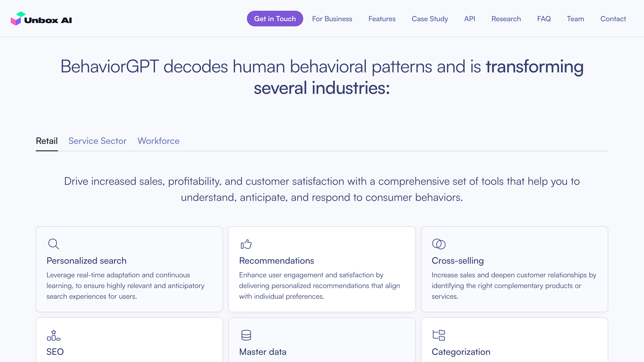Viewport: 644px width, 362px height.
Task: Navigate to the Research section
Action: click(x=506, y=19)
